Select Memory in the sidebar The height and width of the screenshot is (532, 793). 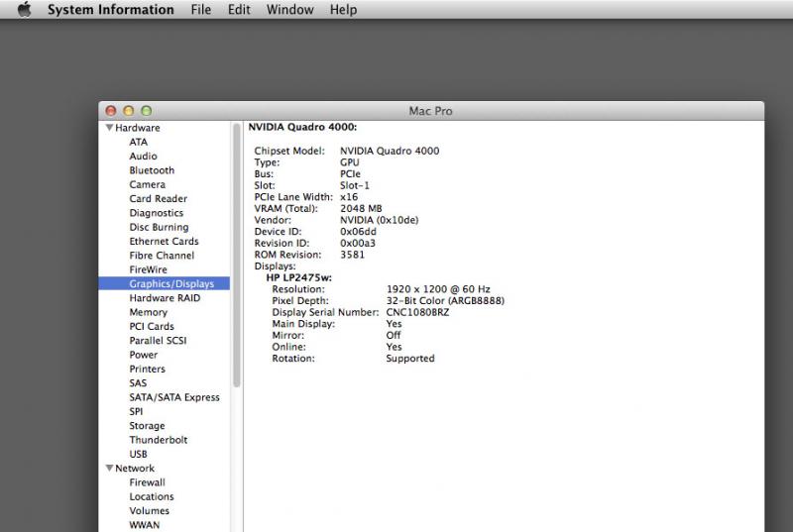tap(148, 312)
